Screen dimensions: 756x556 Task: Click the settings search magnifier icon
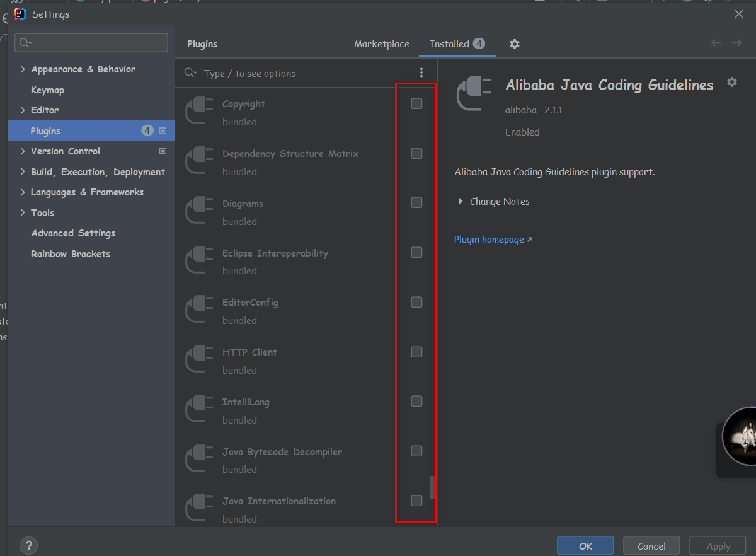click(25, 43)
